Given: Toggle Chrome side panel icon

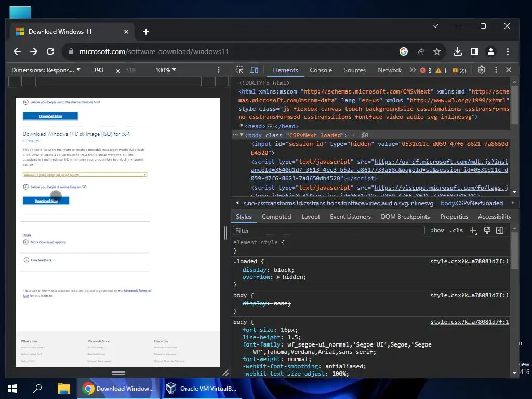Looking at the screenshot, I should (474, 51).
